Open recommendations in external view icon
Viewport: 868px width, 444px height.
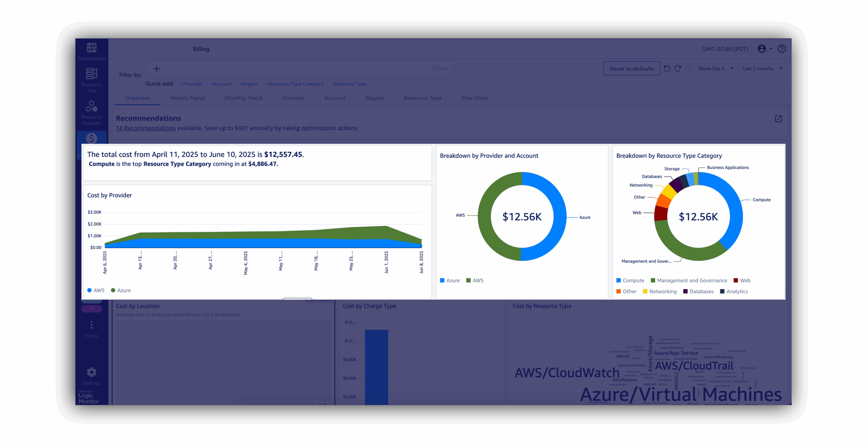coord(778,119)
